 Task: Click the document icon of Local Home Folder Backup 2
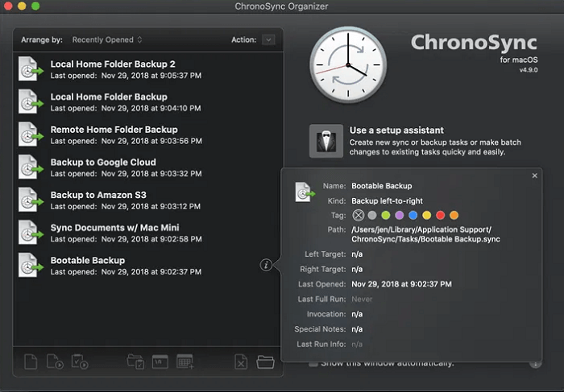point(31,69)
